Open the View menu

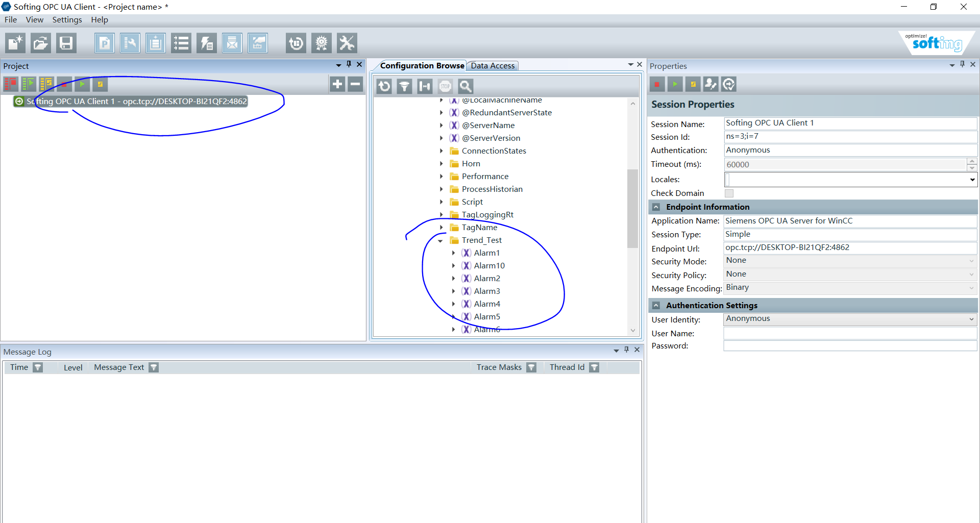[x=35, y=20]
